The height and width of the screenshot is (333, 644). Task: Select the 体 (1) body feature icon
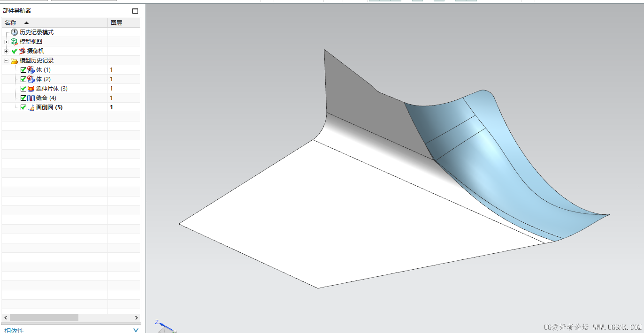pos(30,69)
